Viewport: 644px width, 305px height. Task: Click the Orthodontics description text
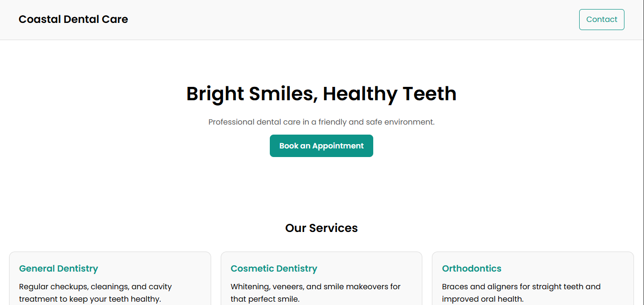pyautogui.click(x=521, y=293)
